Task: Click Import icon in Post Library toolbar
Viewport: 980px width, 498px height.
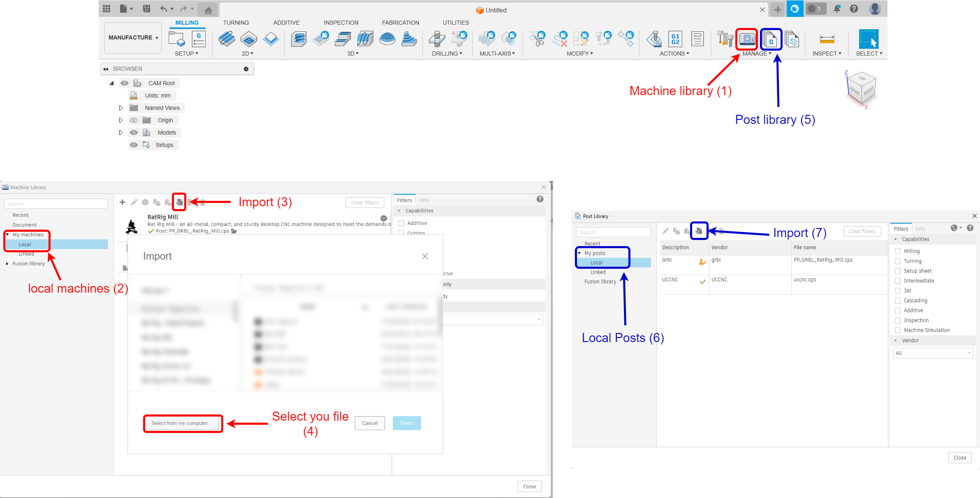Action: pyautogui.click(x=699, y=231)
